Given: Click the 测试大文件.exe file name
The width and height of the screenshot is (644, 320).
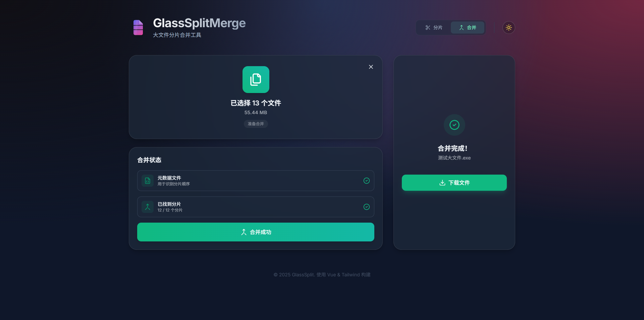Looking at the screenshot, I should click(454, 158).
